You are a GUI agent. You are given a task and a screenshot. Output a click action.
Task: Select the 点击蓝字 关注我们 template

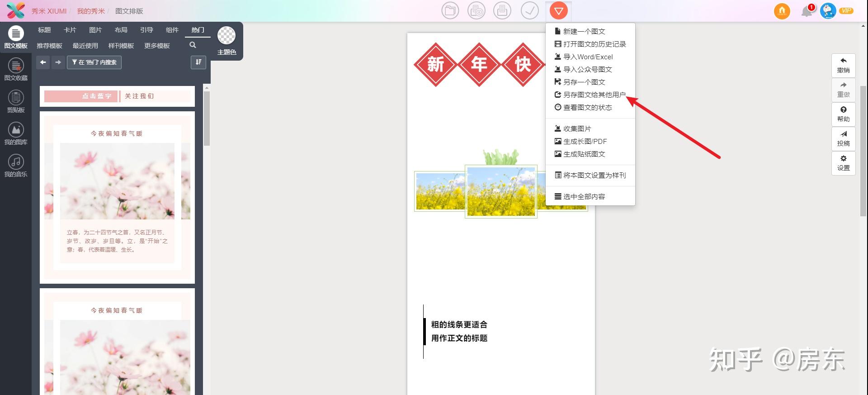tap(117, 96)
